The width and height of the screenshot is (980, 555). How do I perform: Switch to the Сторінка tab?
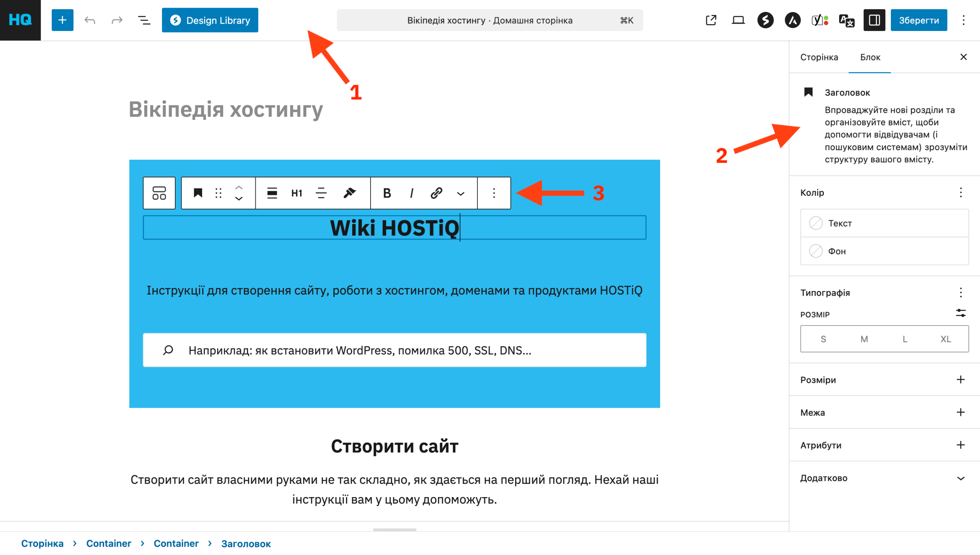tap(819, 57)
